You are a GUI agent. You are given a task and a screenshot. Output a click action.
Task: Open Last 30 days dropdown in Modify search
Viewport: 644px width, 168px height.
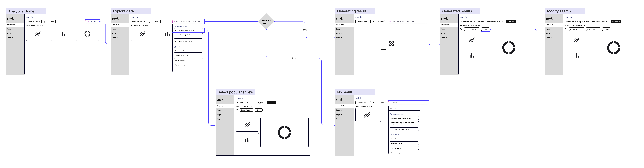593,29
